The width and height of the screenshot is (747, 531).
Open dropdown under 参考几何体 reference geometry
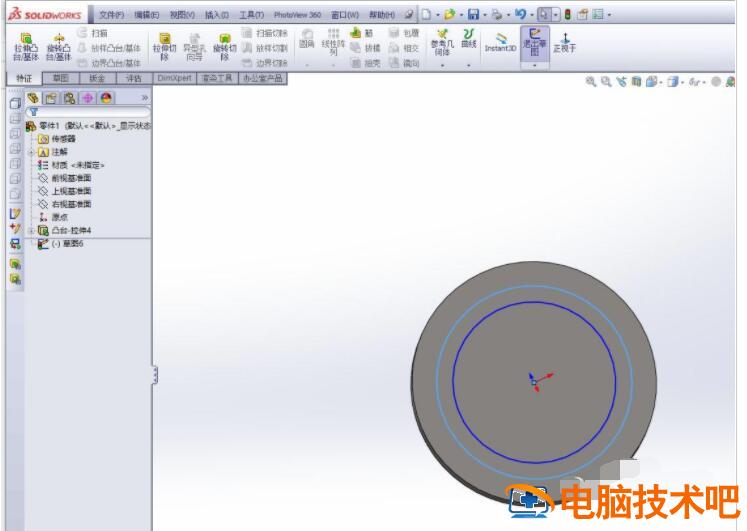pyautogui.click(x=442, y=65)
